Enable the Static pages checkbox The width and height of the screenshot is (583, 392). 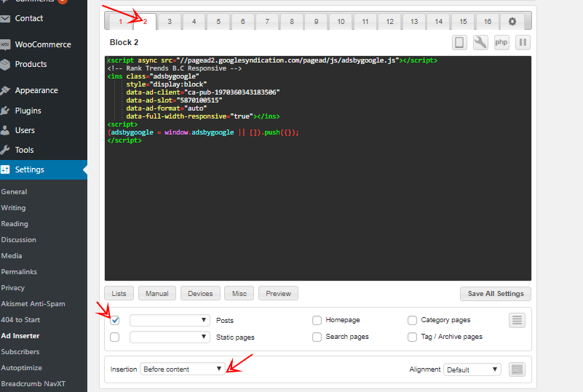pos(115,337)
